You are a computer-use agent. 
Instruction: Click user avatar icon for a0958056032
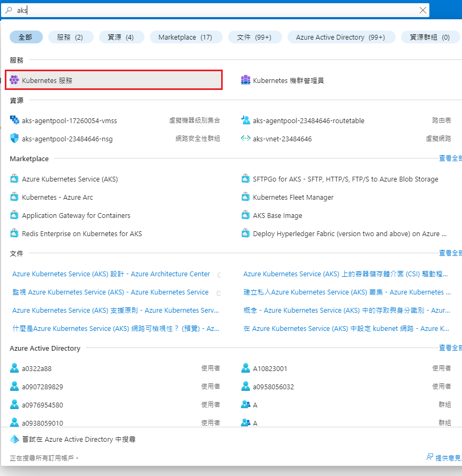pyautogui.click(x=245, y=386)
